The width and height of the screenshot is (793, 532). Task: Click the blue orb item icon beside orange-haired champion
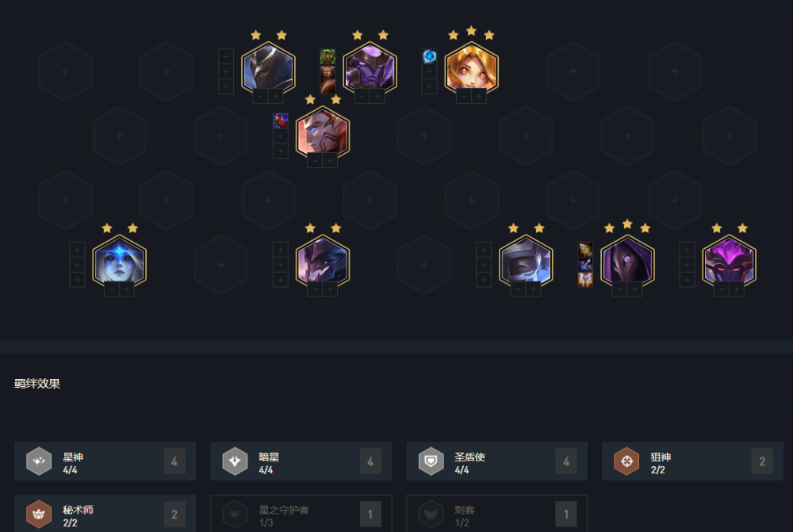[x=429, y=56]
